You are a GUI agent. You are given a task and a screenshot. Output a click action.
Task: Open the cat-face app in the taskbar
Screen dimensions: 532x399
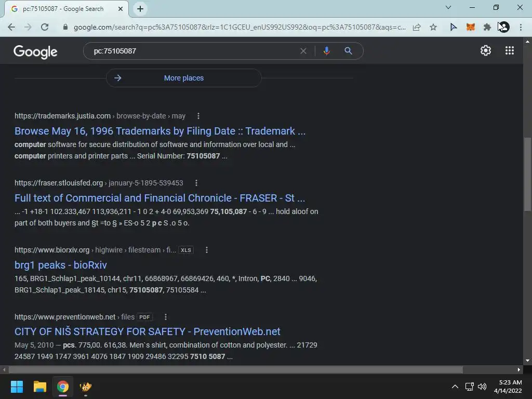click(x=86, y=387)
